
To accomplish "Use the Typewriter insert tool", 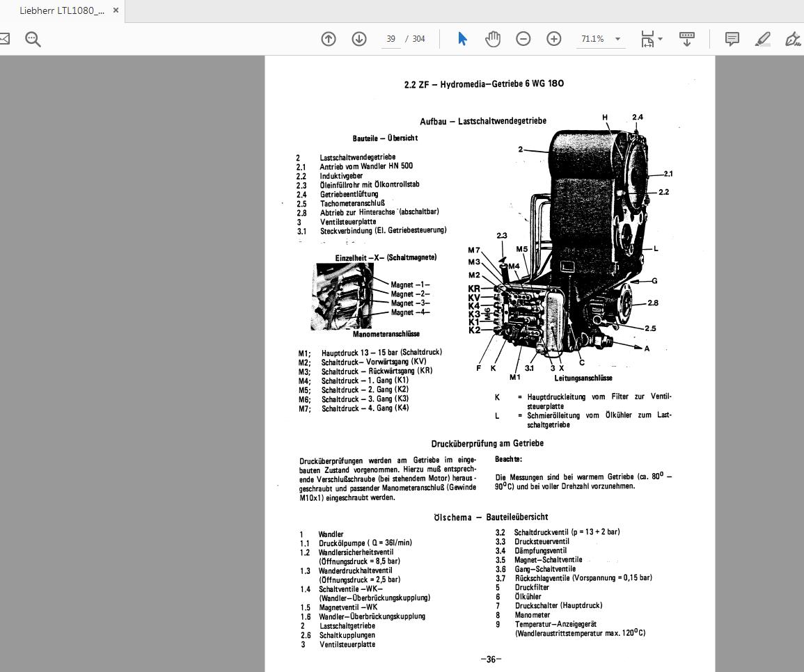I will pyautogui.click(x=686, y=39).
